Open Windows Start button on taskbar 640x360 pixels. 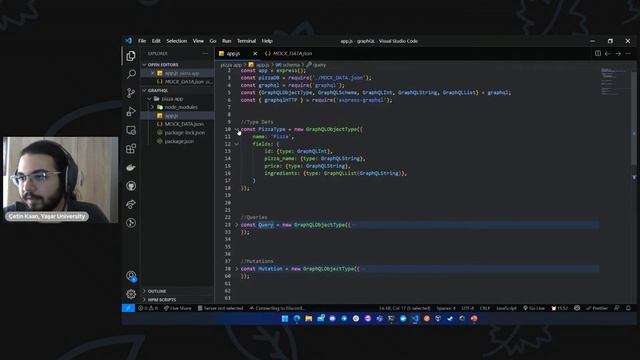(285, 318)
